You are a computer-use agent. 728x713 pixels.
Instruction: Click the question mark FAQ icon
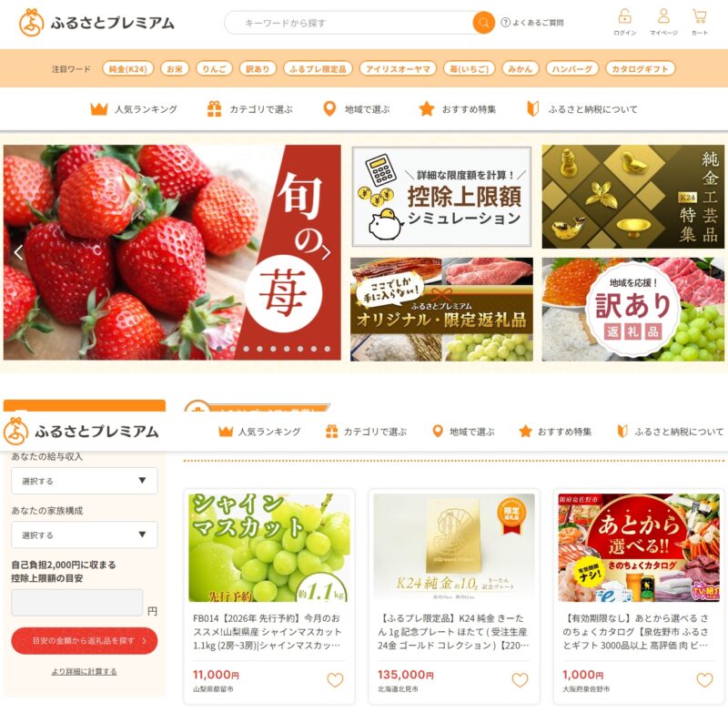click(x=505, y=22)
